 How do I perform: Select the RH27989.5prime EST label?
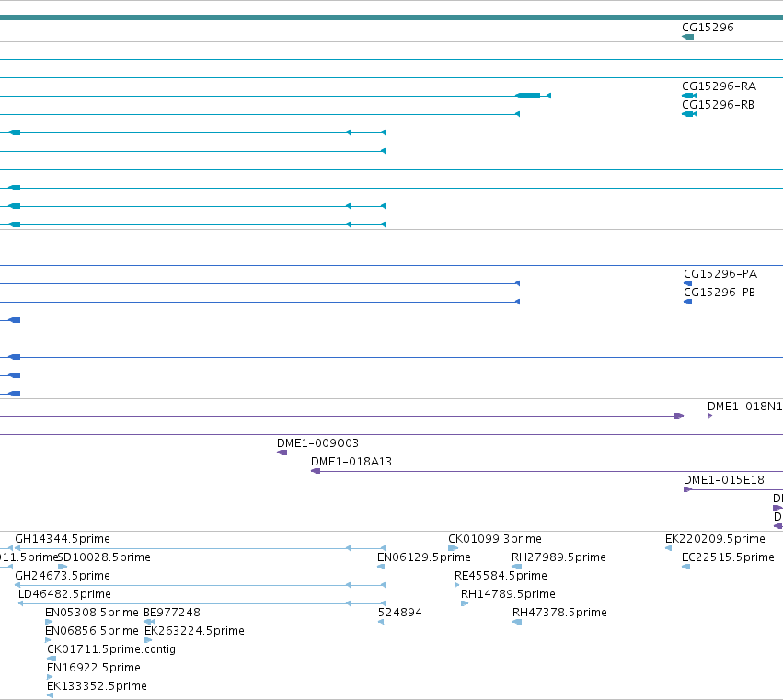[558, 557]
